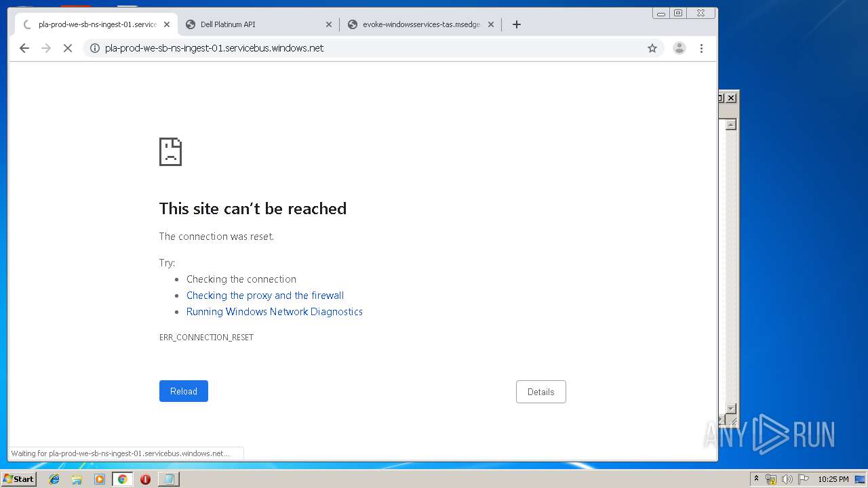
Task: Open Windows Explorer folder in taskbar
Action: 77,479
